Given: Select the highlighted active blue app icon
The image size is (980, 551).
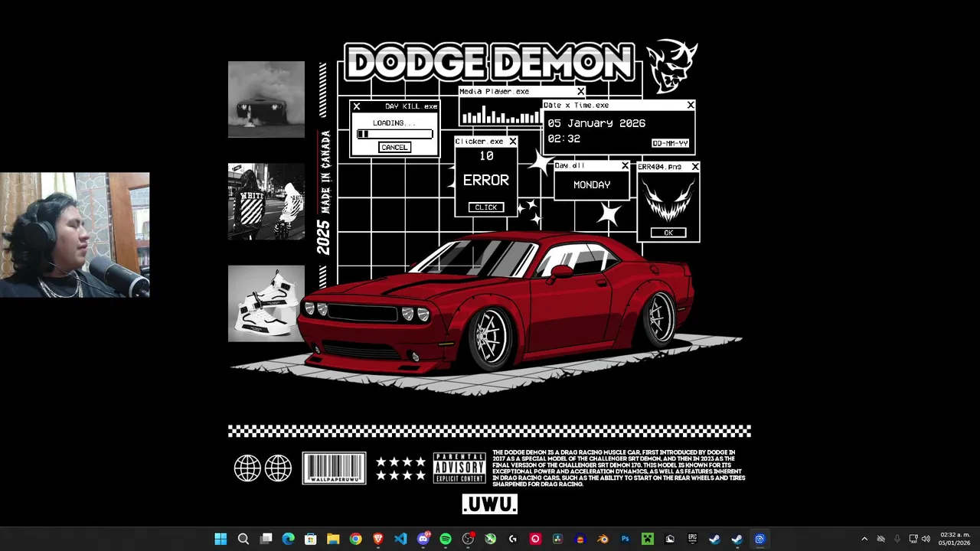Looking at the screenshot, I should tap(759, 539).
